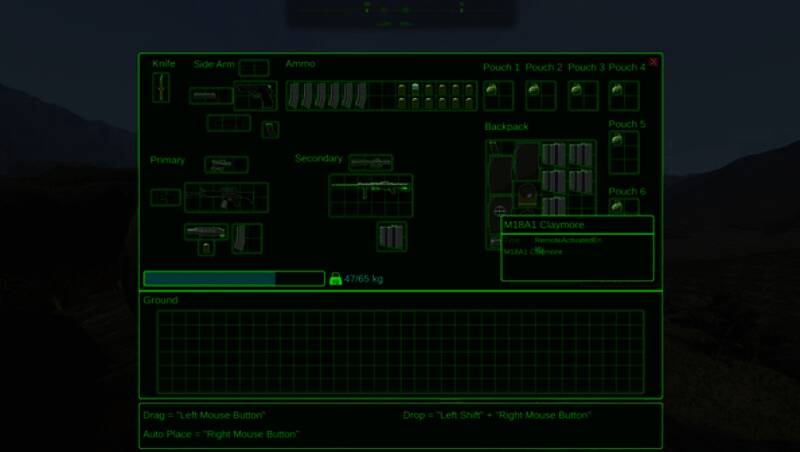Select the side arm muzzle attachment slot
This screenshot has width=800, height=452.
pos(211,96)
